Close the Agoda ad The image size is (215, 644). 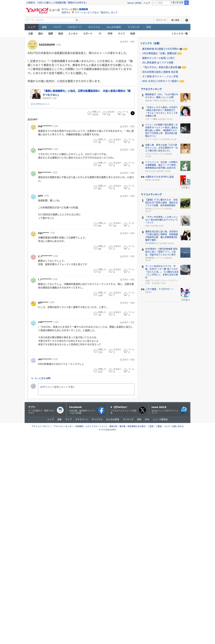click(x=189, y=300)
